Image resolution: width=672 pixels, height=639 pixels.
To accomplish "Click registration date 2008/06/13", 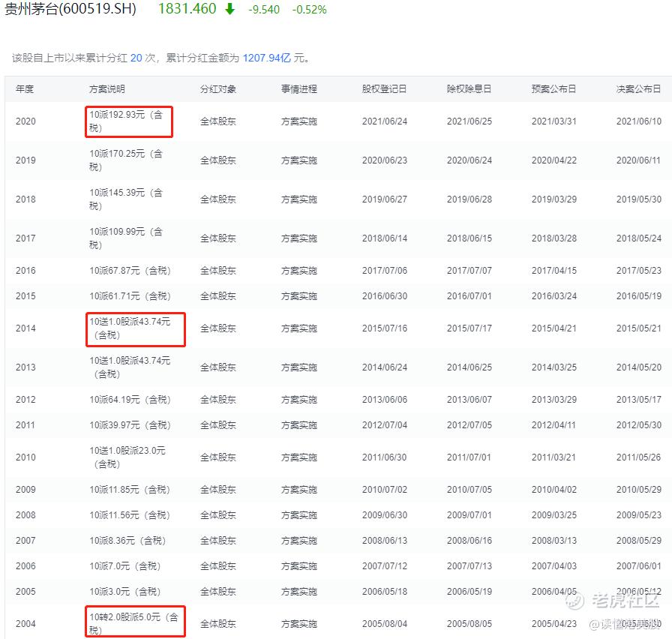I will pos(385,541).
